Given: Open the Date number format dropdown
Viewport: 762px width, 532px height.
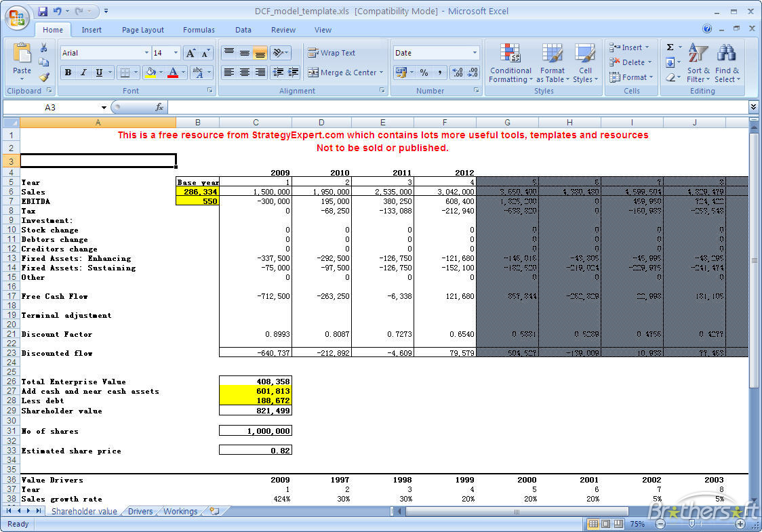Looking at the screenshot, I should [475, 52].
